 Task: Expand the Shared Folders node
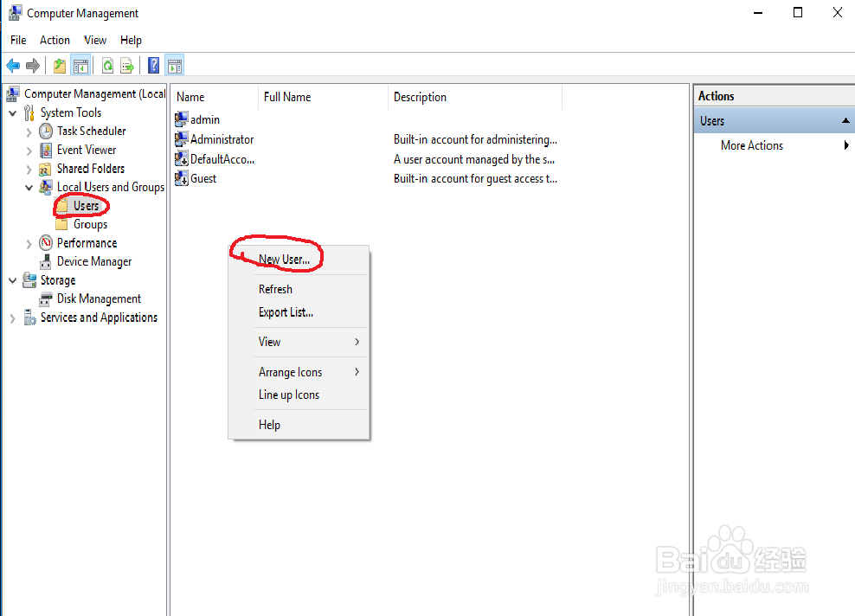(29, 170)
